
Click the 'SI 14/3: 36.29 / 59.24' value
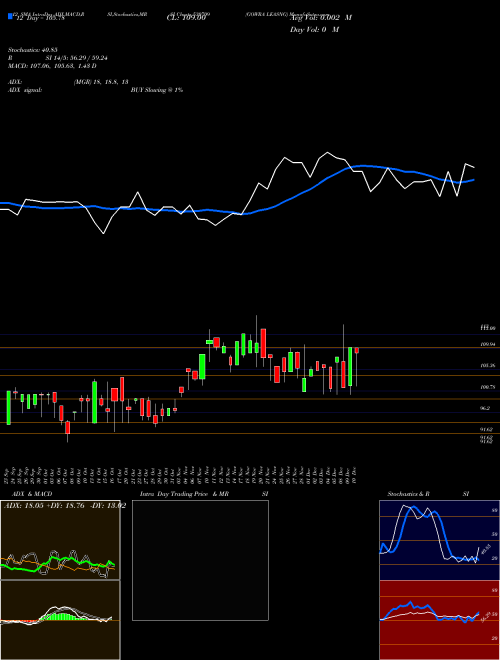(x=77, y=59)
